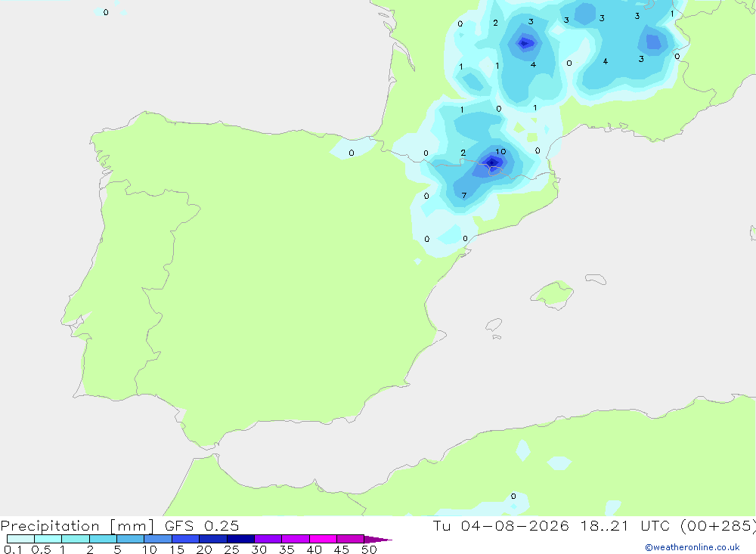Viewport: 756px width, 554px height.
Task: Click the above-50 arrow tip of legend
Action: (x=377, y=539)
